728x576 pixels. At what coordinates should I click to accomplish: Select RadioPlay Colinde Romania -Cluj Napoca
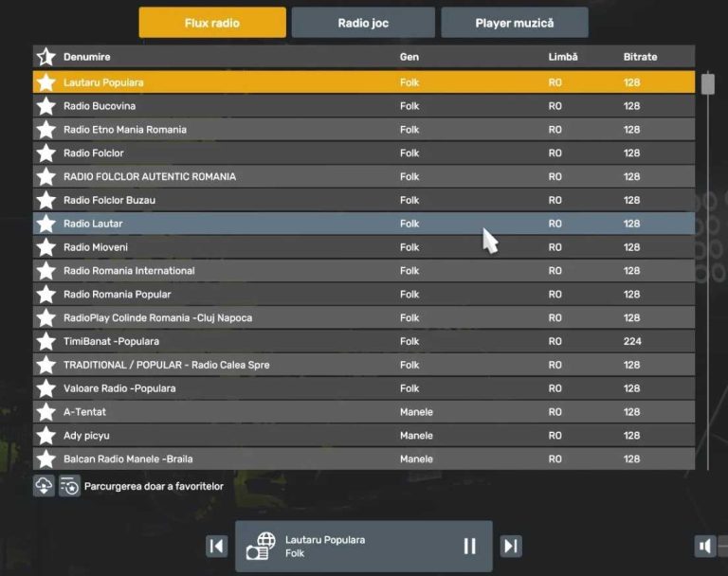point(158,318)
